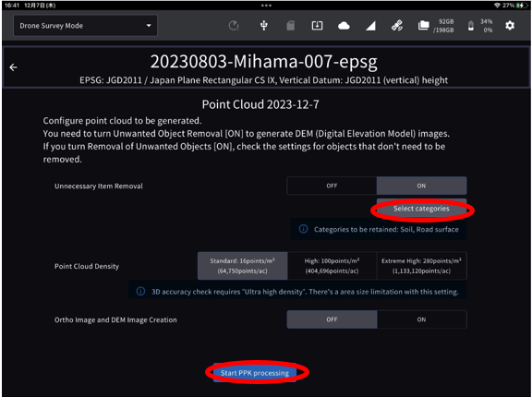This screenshot has width=532, height=397.
Task: Select Standard 16points/m² density
Action: point(242,266)
